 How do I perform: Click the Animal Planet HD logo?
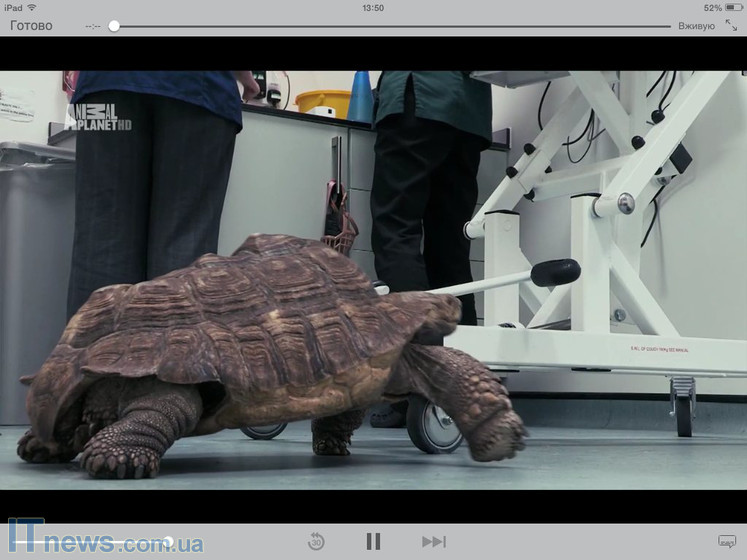[98, 117]
